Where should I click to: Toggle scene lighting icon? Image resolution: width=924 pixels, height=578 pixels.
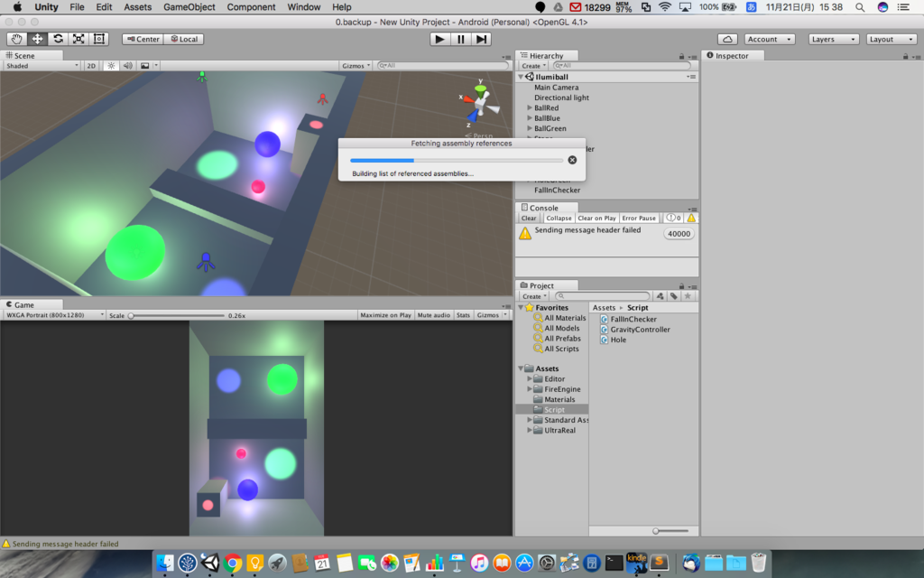click(111, 65)
